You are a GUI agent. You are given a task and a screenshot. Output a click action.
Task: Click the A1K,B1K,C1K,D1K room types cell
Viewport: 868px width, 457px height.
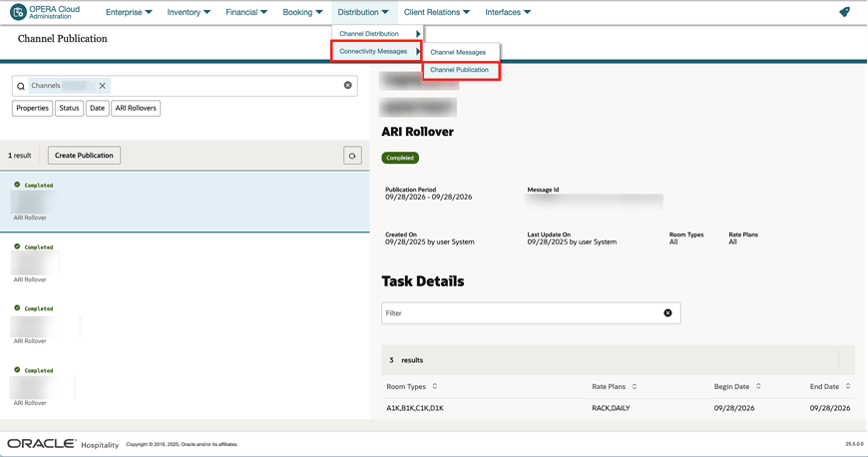pos(415,408)
